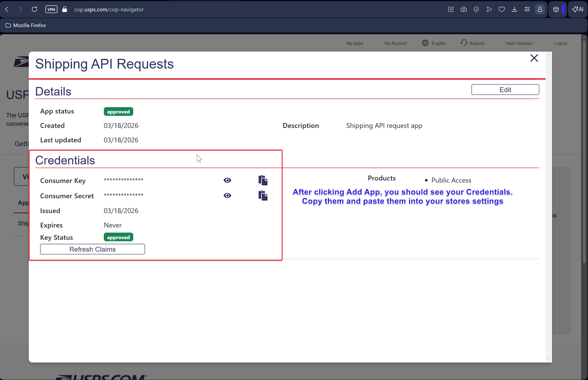588x380 pixels.
Task: Open browser downloads
Action: pyautogui.click(x=514, y=9)
